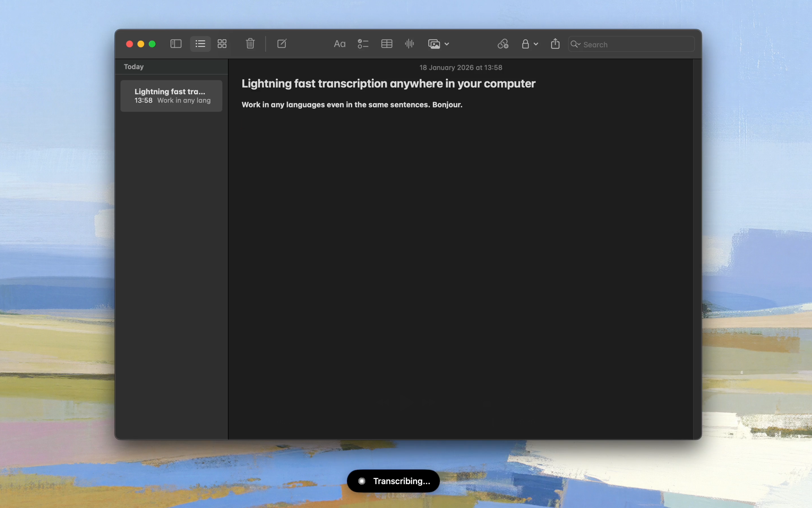Insert a checklist into the note
Viewport: 812px width, 508px height.
coord(363,44)
